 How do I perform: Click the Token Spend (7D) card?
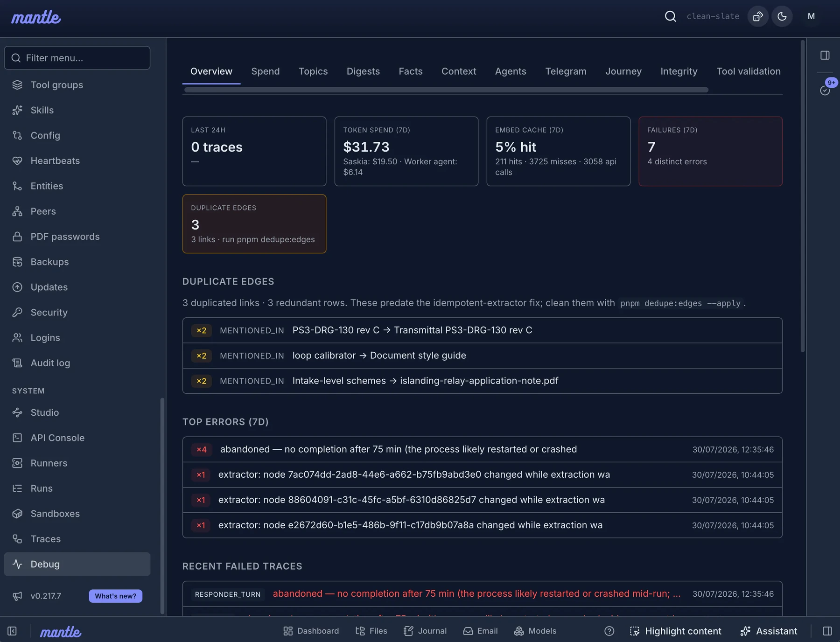(x=406, y=151)
